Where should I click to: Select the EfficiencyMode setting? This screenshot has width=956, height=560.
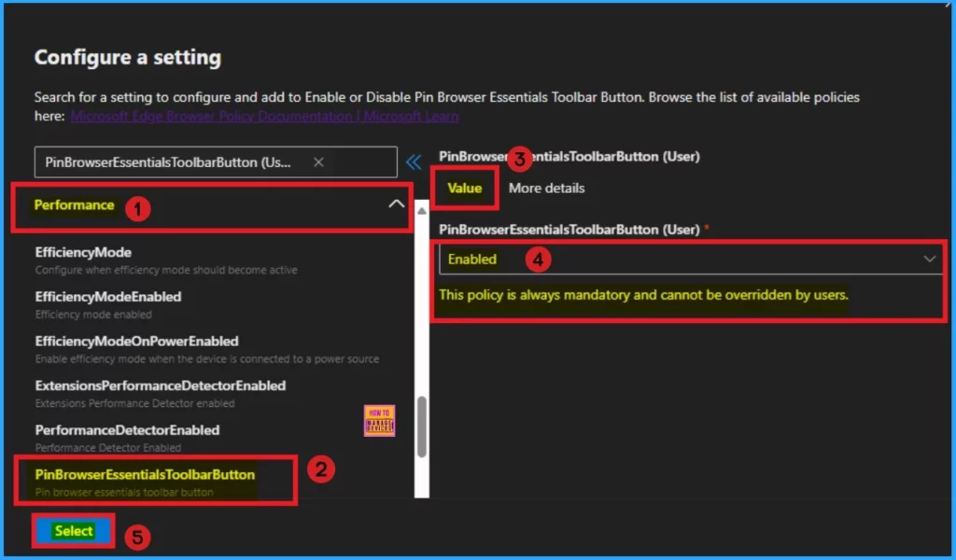[83, 252]
